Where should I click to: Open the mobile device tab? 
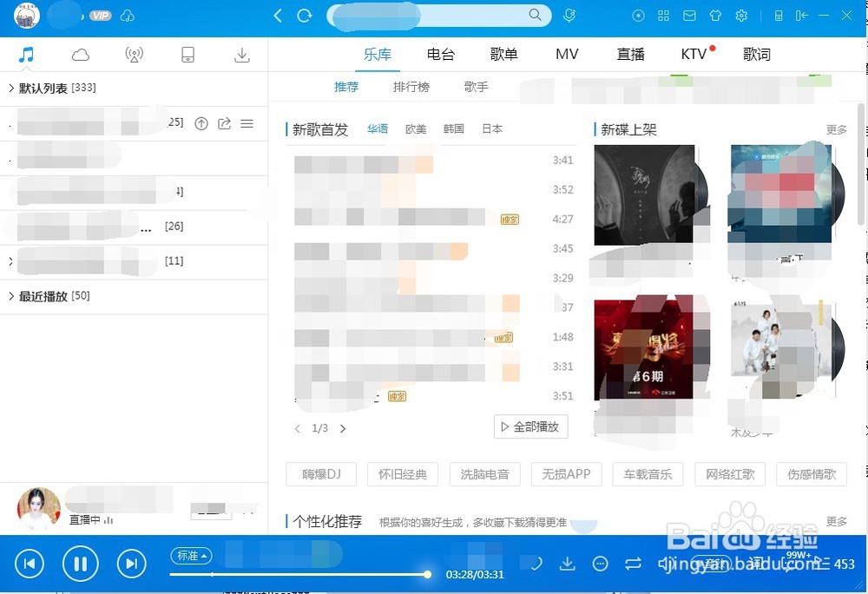pos(188,54)
